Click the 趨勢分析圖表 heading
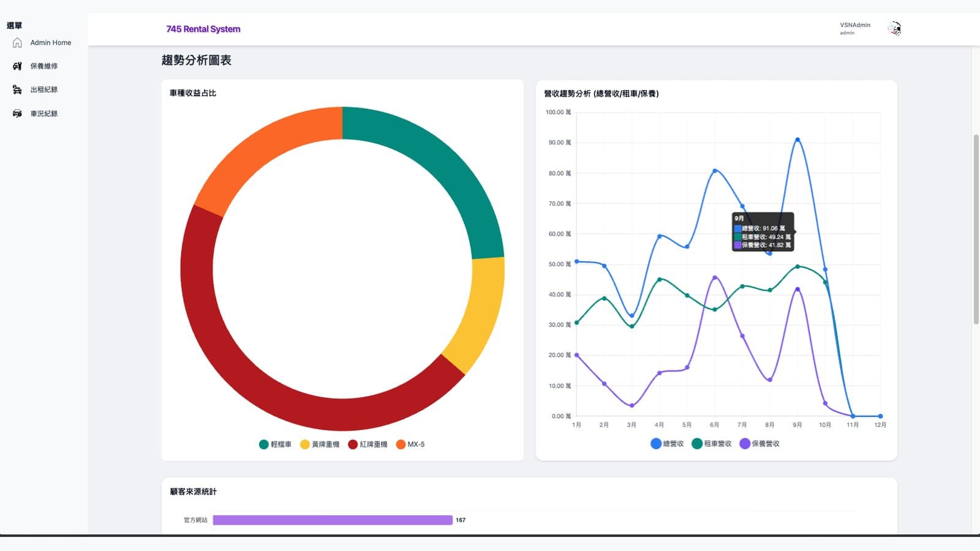This screenshot has height=551, width=980. click(x=197, y=60)
